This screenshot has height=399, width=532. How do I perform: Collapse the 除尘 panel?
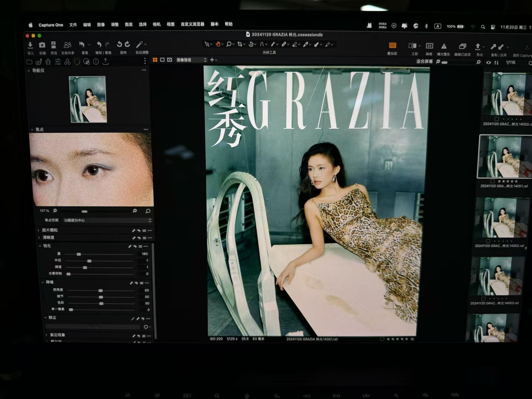coord(46,318)
